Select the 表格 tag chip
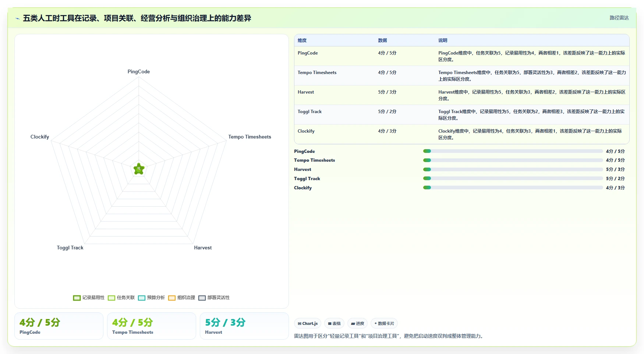The image size is (644, 354). click(334, 323)
